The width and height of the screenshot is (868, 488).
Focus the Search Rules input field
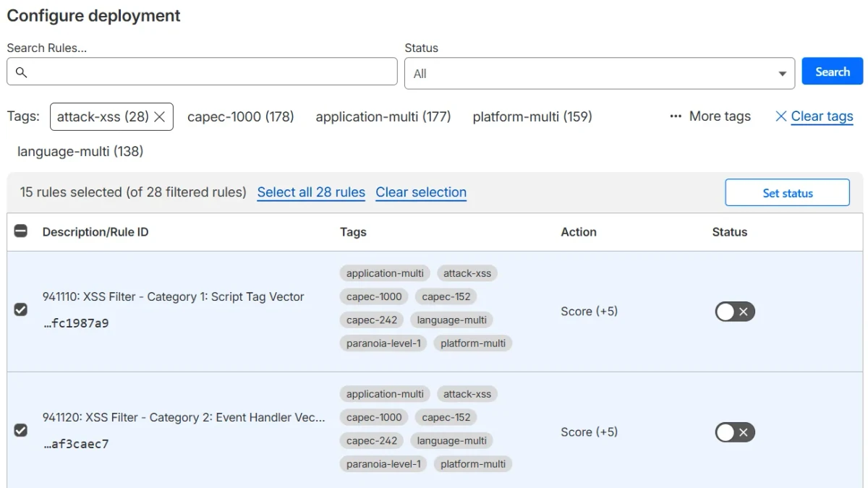coord(202,72)
